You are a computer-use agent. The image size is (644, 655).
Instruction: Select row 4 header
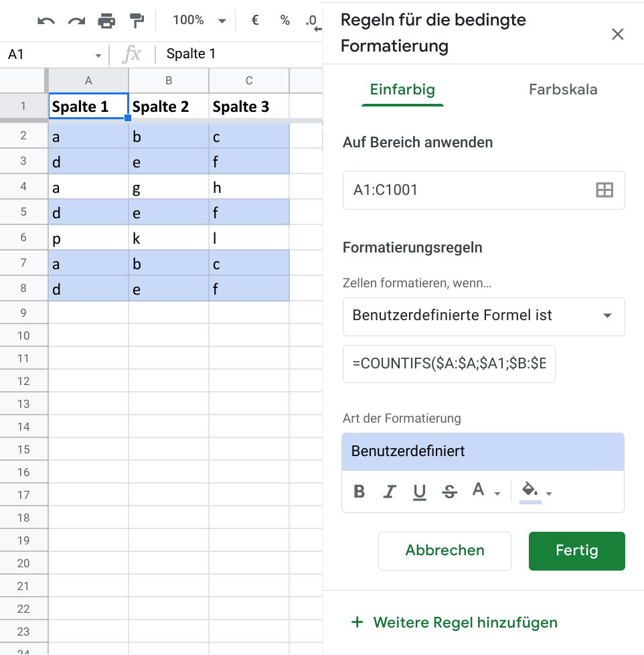coord(23,186)
